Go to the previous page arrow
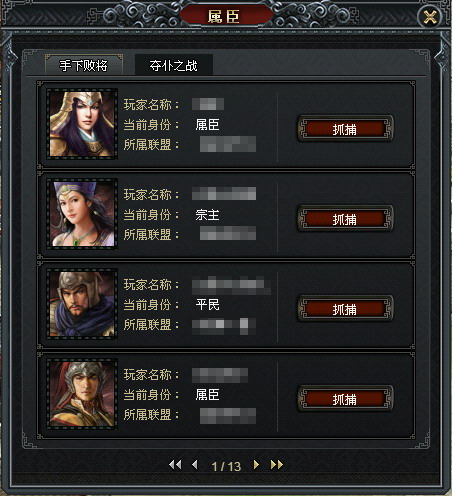 click(195, 465)
